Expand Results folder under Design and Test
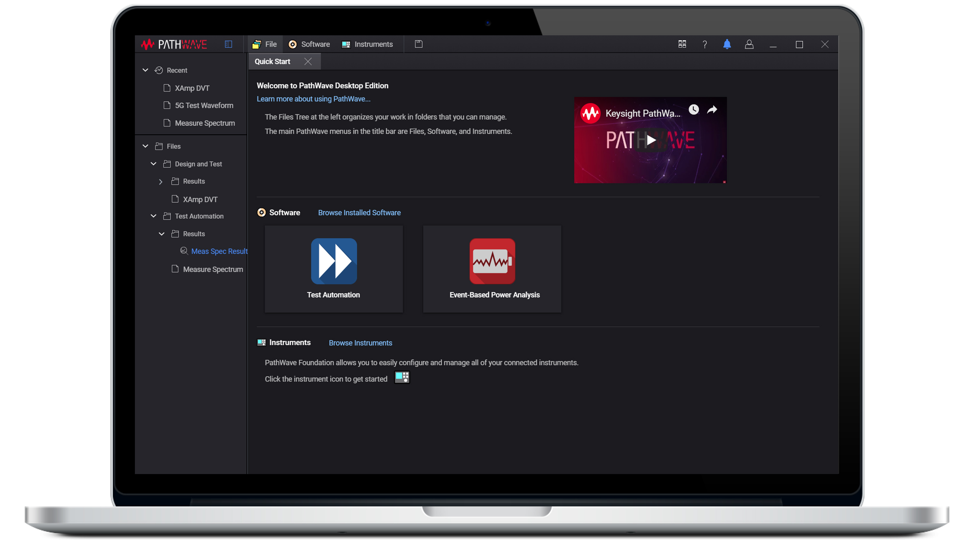This screenshot has width=980, height=550. (161, 182)
